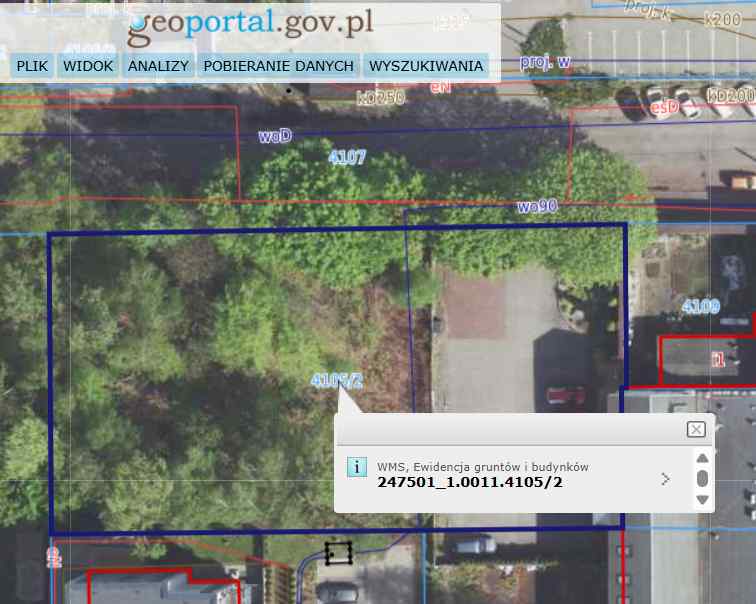The width and height of the screenshot is (756, 604).
Task: Open the WIDOK menu
Action: tap(88, 66)
